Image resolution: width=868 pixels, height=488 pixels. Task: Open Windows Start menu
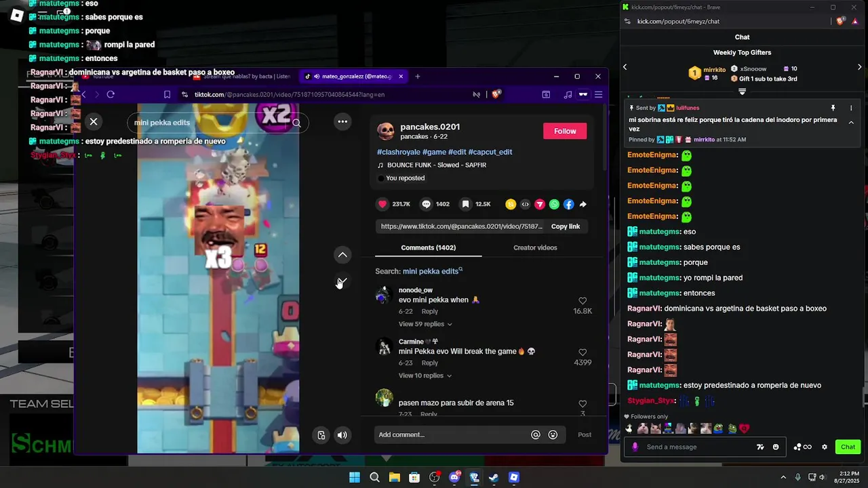coord(355,477)
